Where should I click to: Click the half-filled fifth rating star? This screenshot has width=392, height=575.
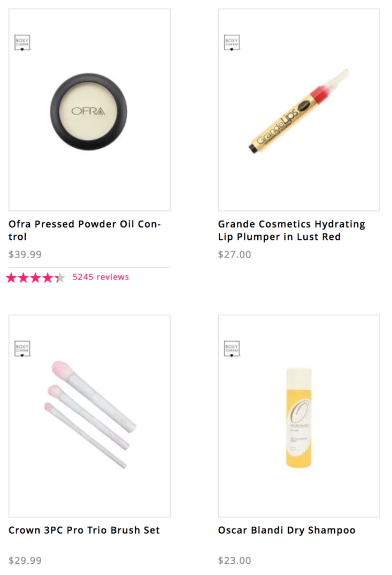(x=60, y=278)
